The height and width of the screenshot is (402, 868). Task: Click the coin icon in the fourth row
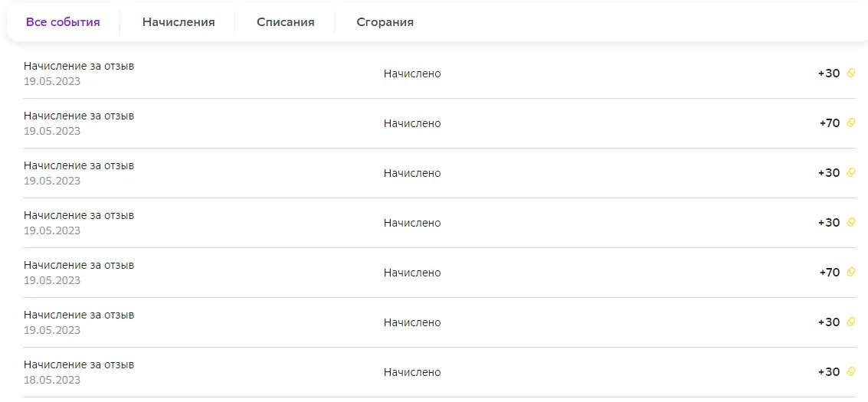click(x=851, y=222)
